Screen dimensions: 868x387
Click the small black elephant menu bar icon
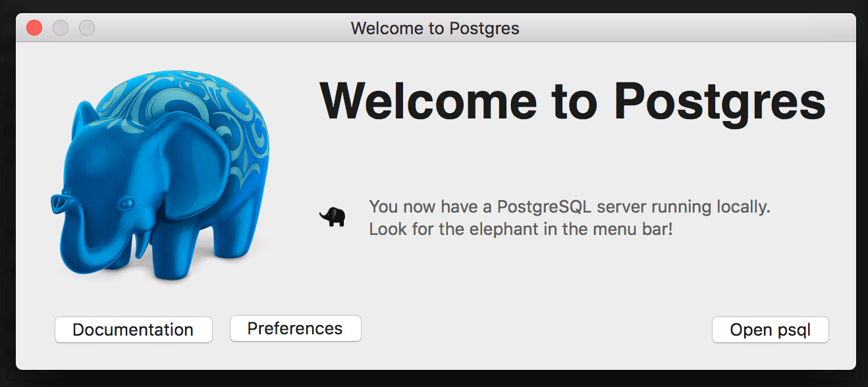333,217
